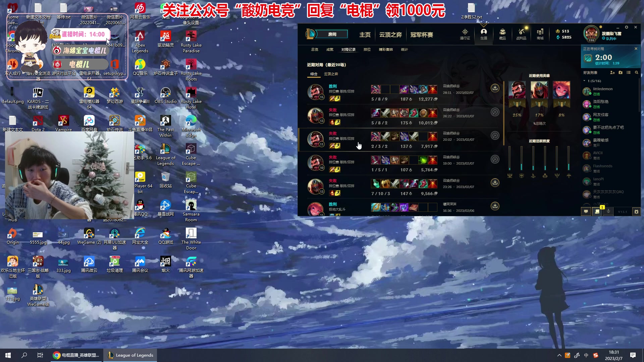Click the bug report icon in client
Image resolution: width=644 pixels, height=362 pixels.
(636, 212)
